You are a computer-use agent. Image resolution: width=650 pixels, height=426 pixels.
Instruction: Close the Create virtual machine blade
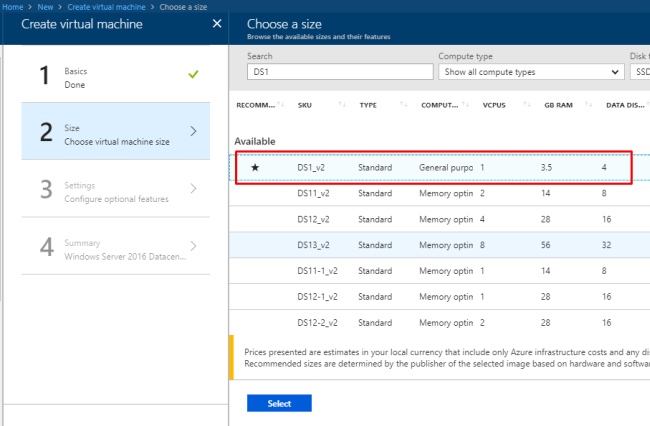click(x=217, y=24)
